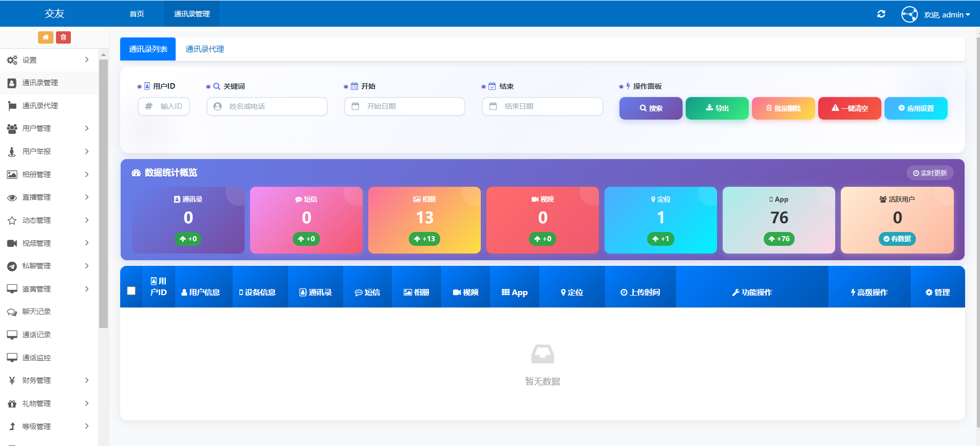Open the admin user dropdown
Viewport: 980px width, 446px height.
pyautogui.click(x=947, y=15)
